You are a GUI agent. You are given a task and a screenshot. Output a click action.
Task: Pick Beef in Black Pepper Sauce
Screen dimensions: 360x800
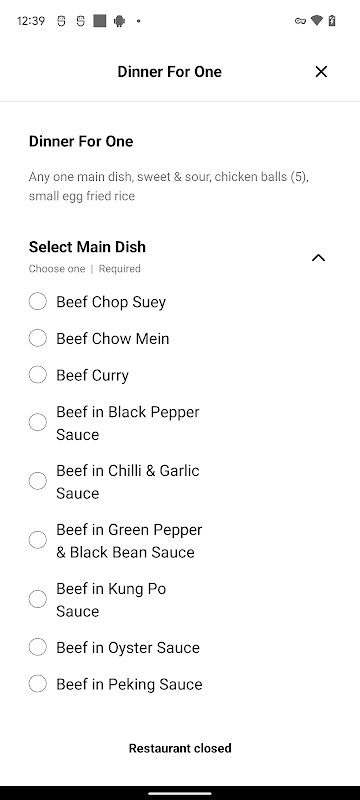[x=38, y=422]
